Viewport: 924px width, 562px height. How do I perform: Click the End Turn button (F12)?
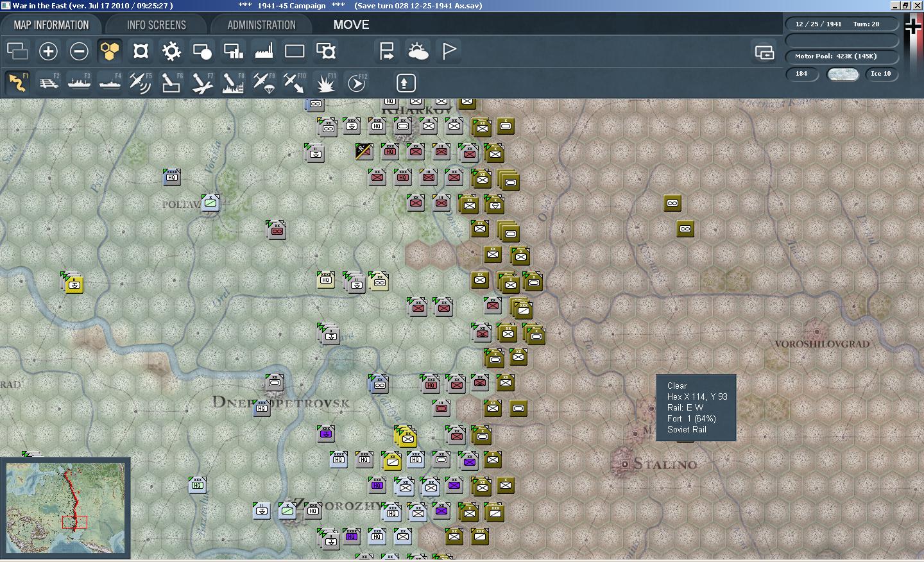[x=356, y=83]
